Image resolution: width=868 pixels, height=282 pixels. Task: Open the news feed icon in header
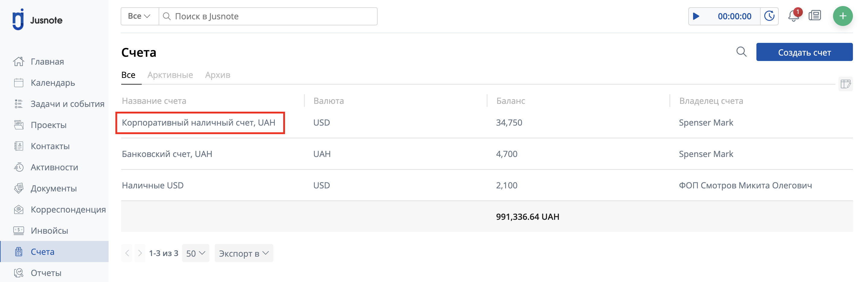pos(815,16)
